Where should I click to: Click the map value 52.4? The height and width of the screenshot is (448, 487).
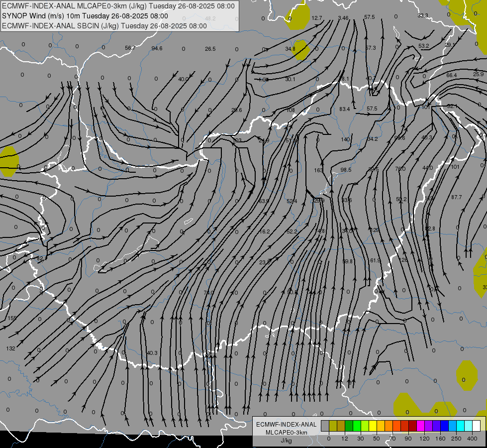pos(292,201)
